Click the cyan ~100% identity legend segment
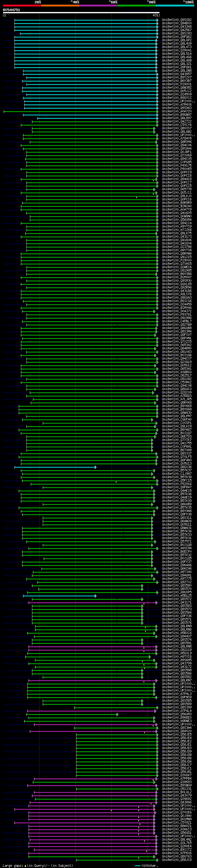The image size is (197, 868). pyautogui.click(x=175, y=6)
